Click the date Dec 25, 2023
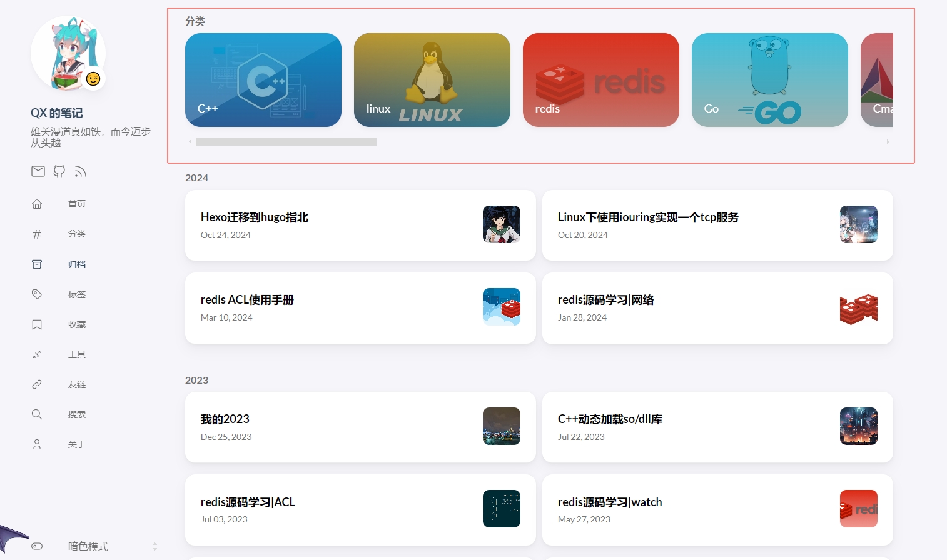The image size is (947, 560). 226,437
